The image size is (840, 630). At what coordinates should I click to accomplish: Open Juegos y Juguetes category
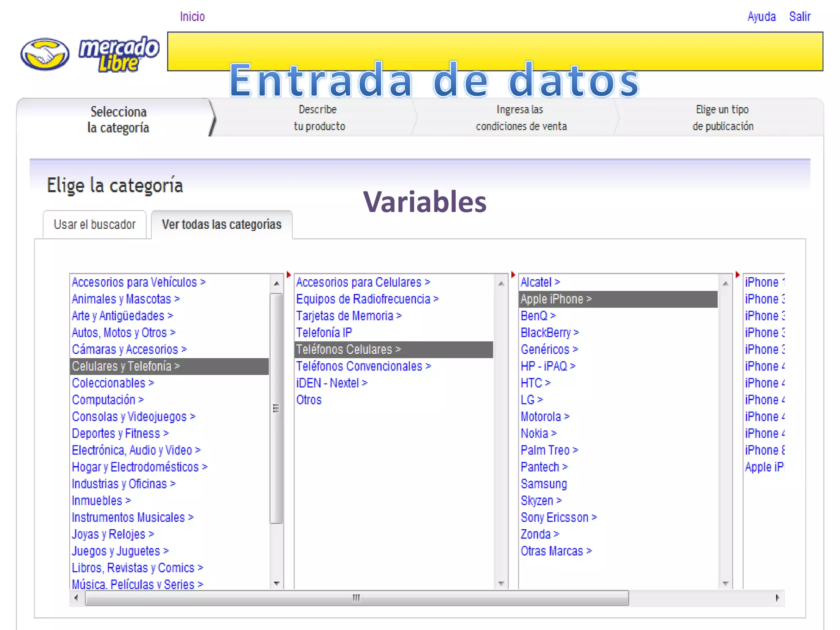coord(120,551)
